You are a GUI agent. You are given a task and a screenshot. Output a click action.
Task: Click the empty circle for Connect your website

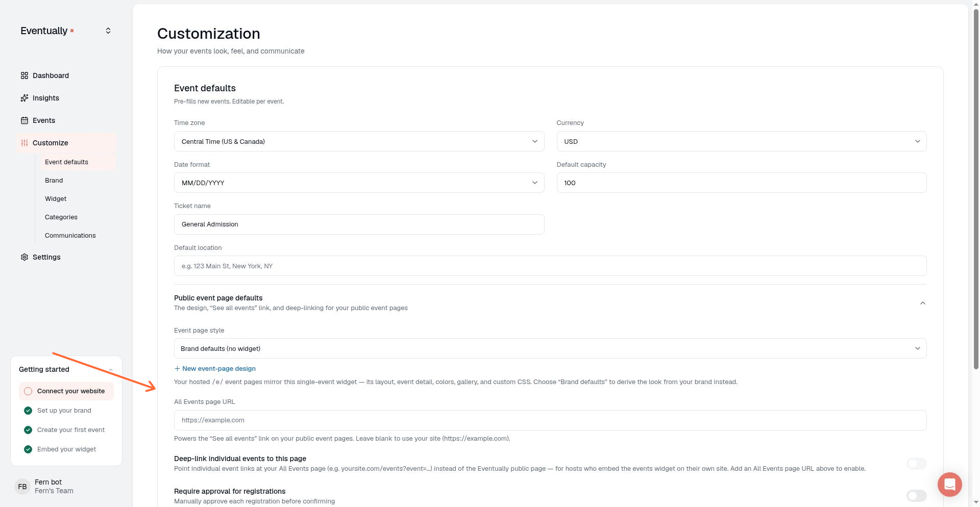pyautogui.click(x=28, y=391)
